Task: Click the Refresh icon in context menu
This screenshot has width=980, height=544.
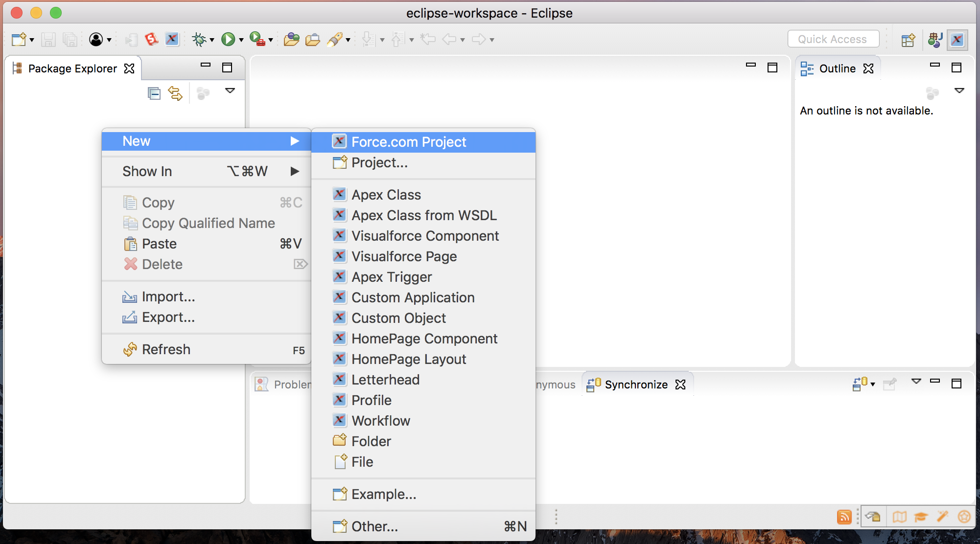Action: coord(130,349)
